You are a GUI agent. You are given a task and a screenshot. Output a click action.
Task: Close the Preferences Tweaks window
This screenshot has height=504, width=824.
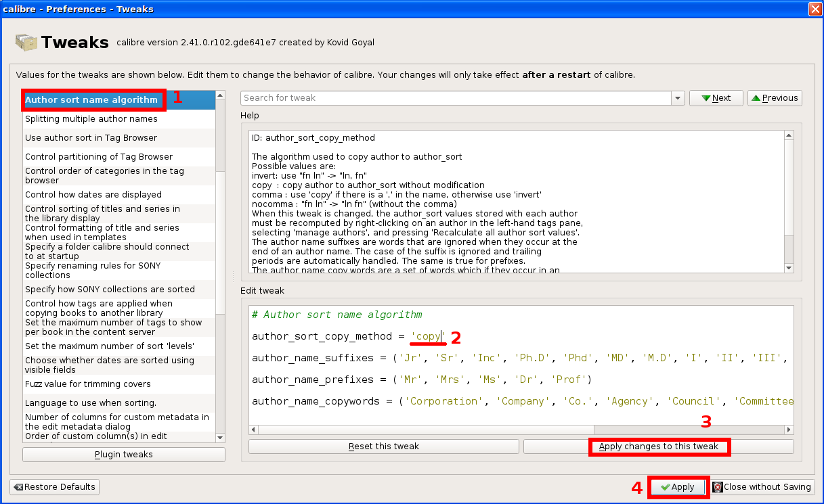[815, 9]
